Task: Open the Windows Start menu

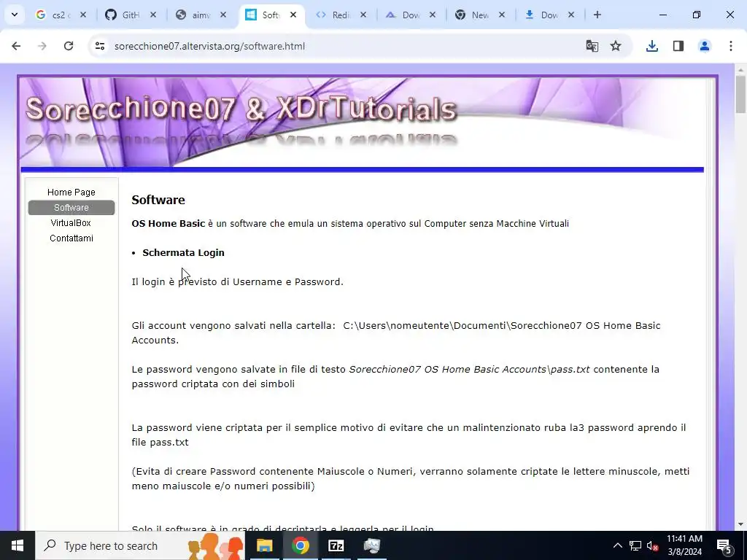Action: (18, 545)
